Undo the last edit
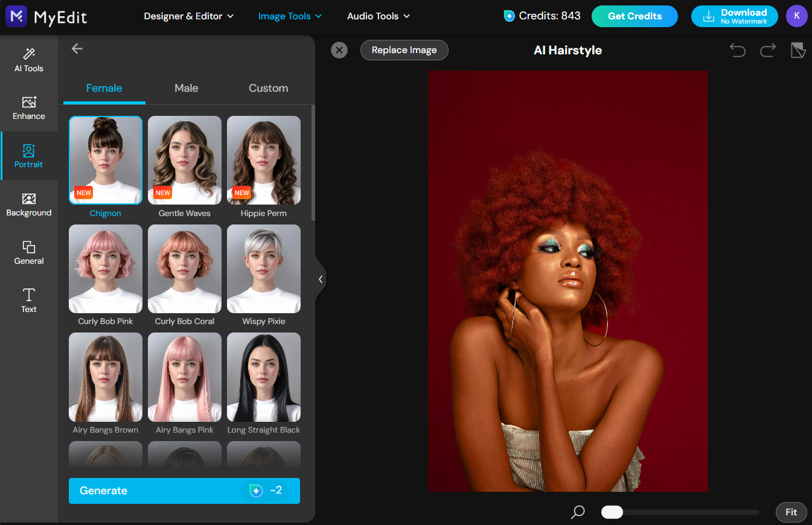This screenshot has height=525, width=812. 737,50
